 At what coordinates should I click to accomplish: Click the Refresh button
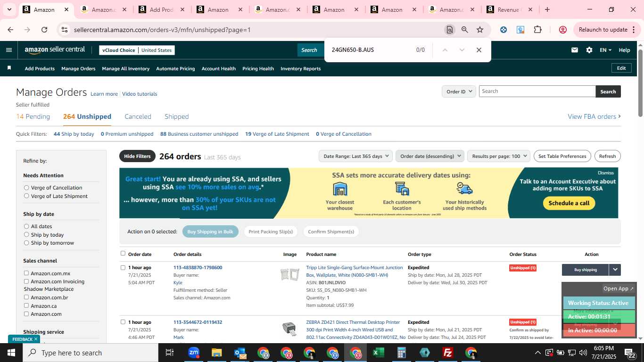(607, 156)
